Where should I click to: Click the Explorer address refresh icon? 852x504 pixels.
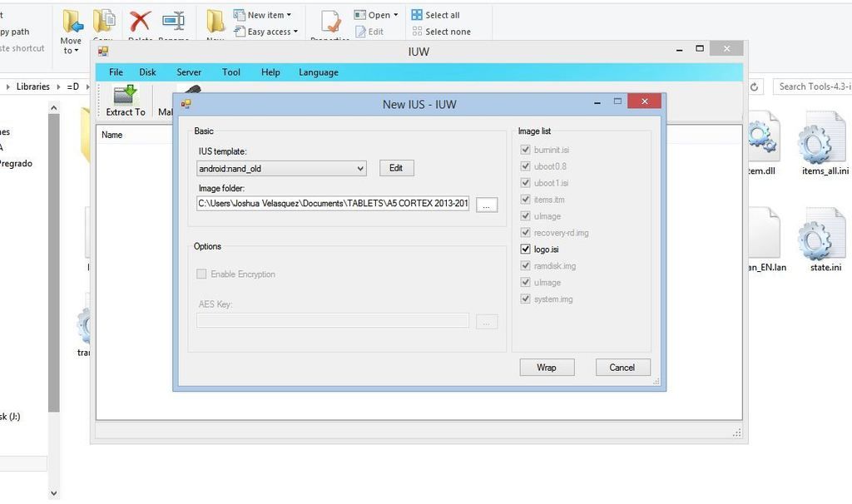pos(755,86)
